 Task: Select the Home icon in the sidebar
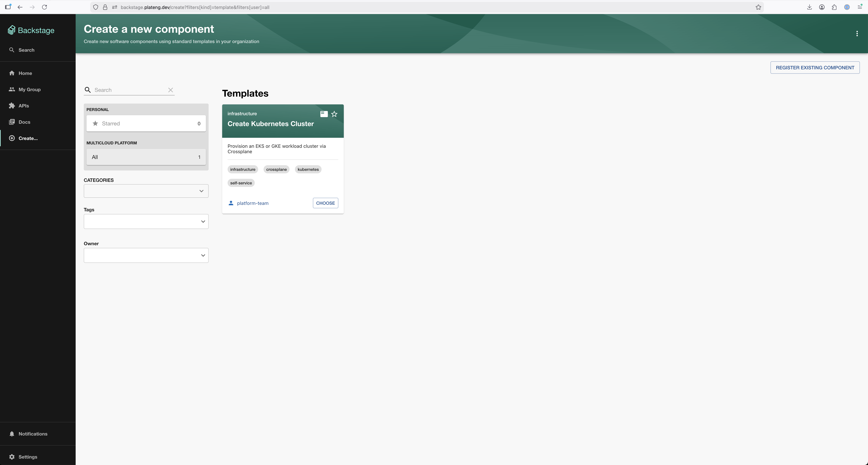pos(12,73)
